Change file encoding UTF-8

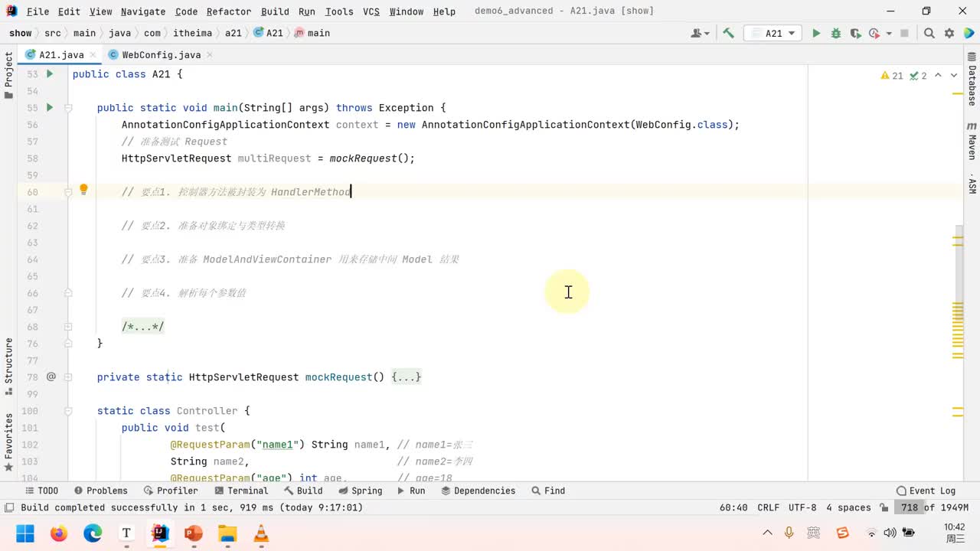pos(802,507)
